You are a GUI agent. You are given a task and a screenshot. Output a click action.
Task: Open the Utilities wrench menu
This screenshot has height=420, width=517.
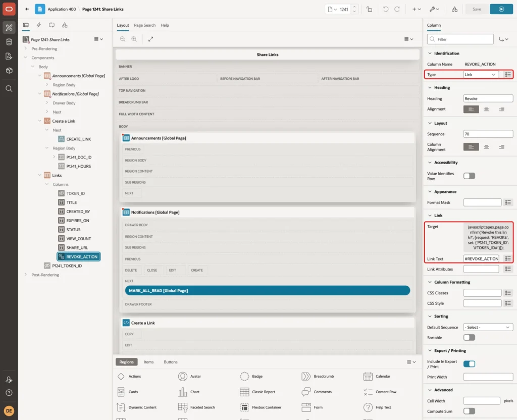(x=434, y=9)
